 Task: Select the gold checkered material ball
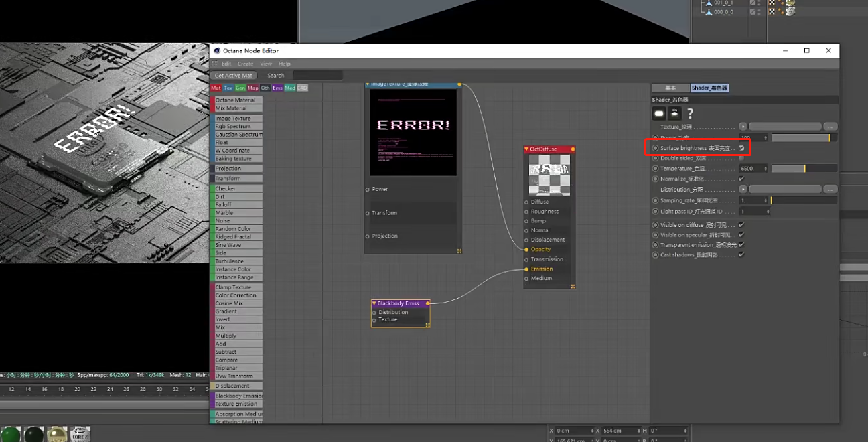click(57, 435)
